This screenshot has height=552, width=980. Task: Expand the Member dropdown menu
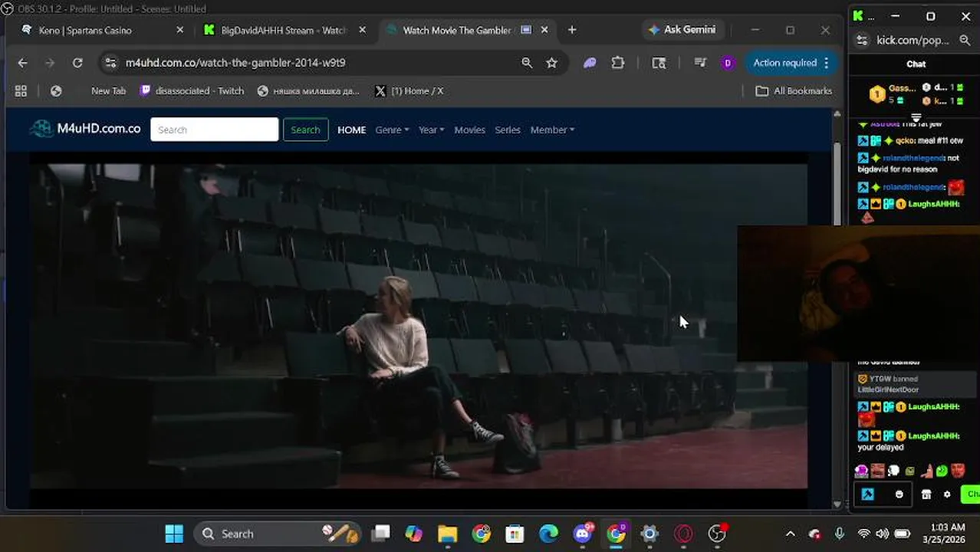click(x=552, y=130)
